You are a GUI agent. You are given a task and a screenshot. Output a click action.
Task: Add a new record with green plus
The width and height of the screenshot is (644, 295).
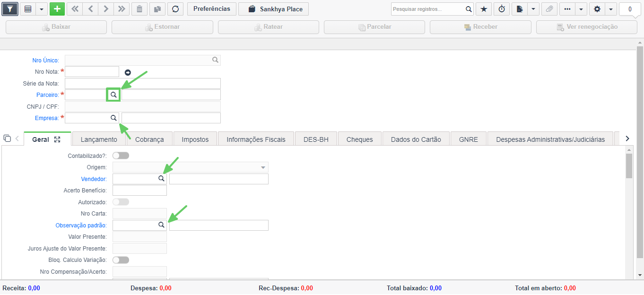[57, 9]
